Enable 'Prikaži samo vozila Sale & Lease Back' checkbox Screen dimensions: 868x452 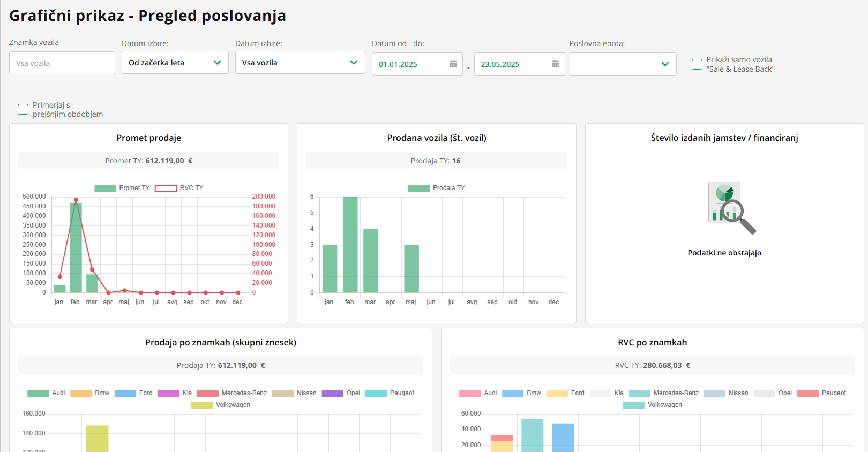[x=697, y=64]
